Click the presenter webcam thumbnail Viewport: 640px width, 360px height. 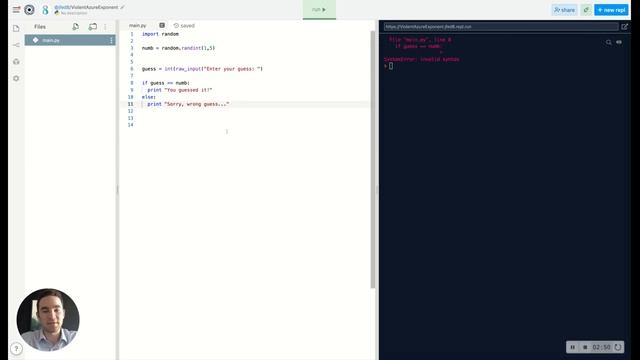(48, 320)
